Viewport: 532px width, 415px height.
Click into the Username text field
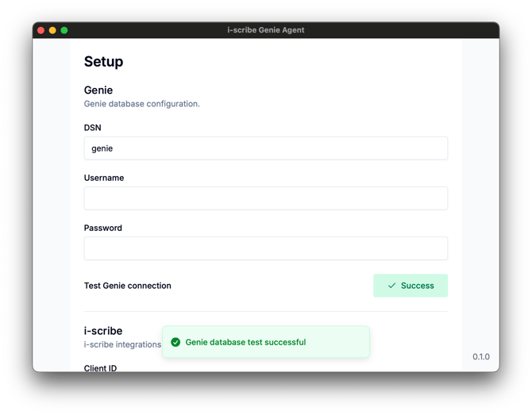[x=266, y=198]
